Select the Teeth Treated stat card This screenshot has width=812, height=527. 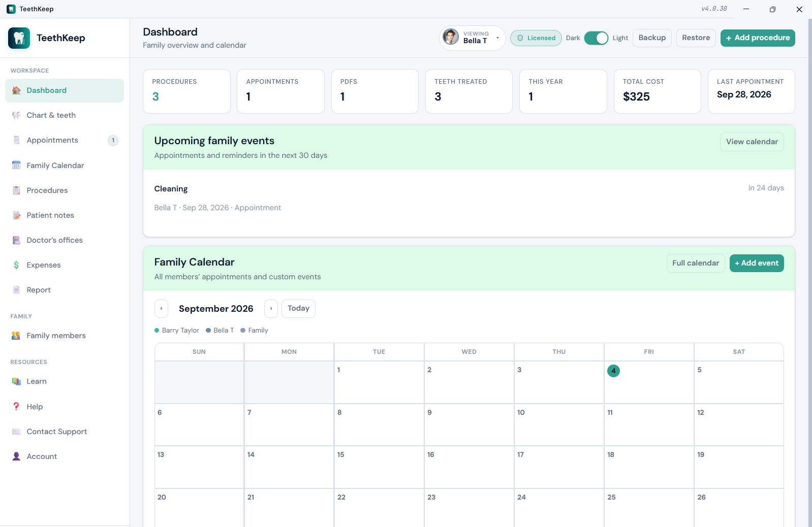pyautogui.click(x=469, y=91)
